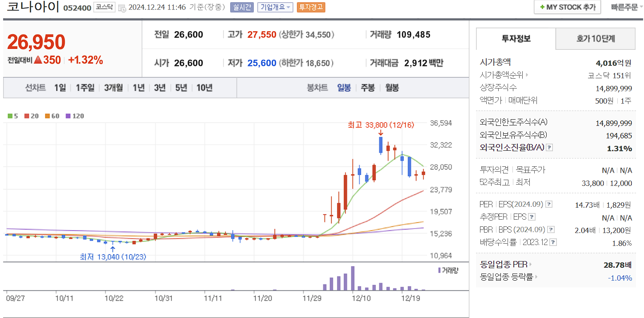This screenshot has width=644, height=318.
Task: Click the 추정PER|EPS question mark icon
Action: tap(532, 217)
